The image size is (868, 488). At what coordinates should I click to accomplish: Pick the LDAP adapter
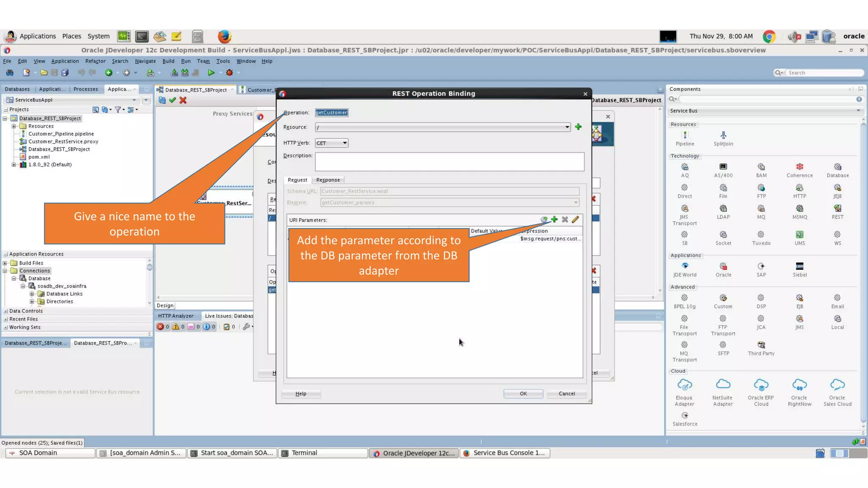pos(723,212)
